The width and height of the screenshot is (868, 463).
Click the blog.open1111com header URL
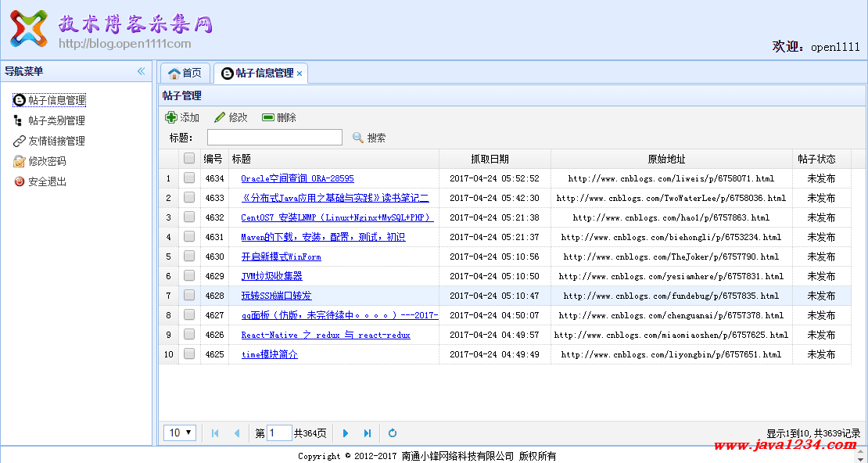pos(125,44)
